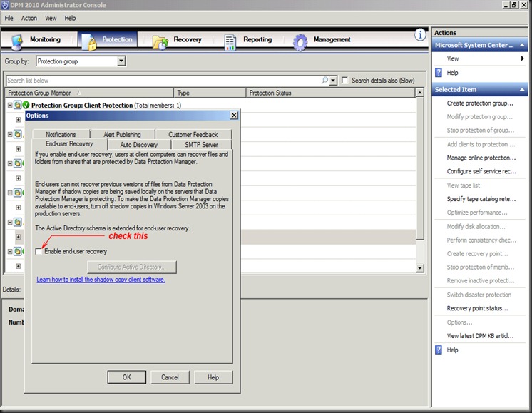Screen dimensions: 532x413
Task: Click OK in the Options dialog
Action: pyautogui.click(x=126, y=377)
